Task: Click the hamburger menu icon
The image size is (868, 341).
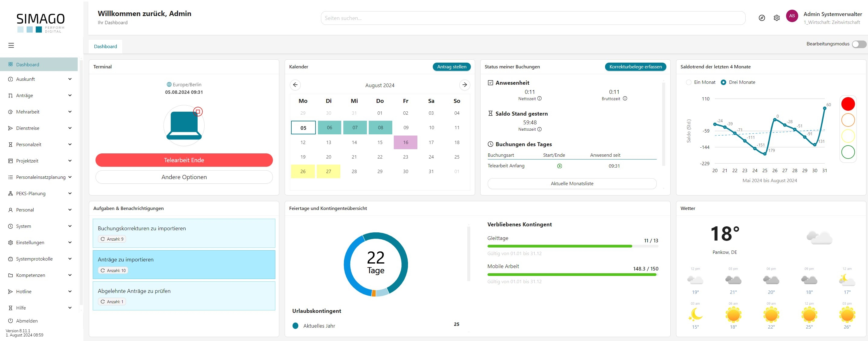Action: 11,45
